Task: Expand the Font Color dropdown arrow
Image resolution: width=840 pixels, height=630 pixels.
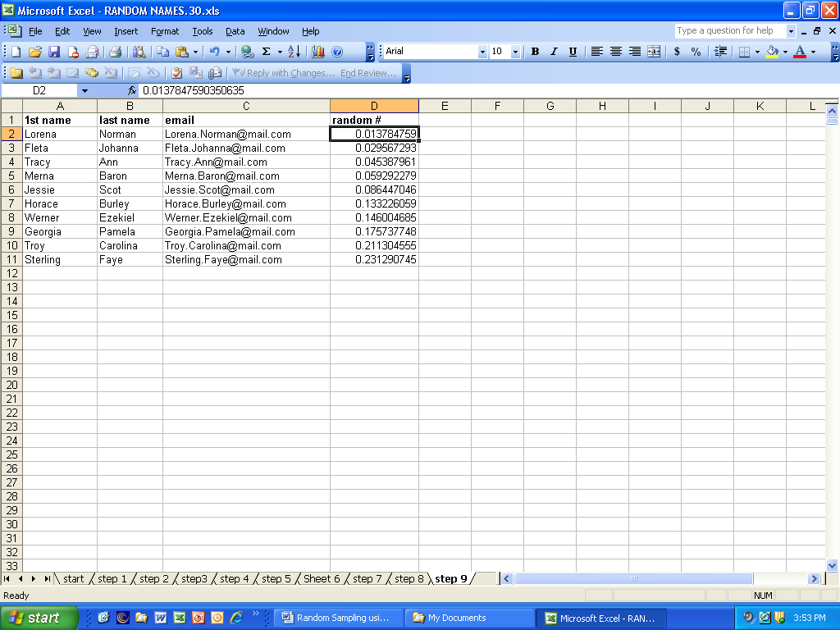Action: click(813, 52)
